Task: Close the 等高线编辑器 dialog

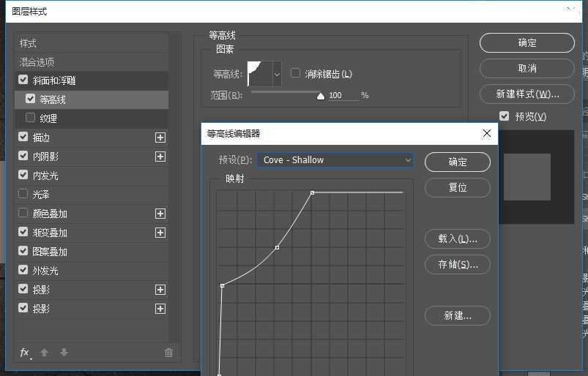Action: 487,133
